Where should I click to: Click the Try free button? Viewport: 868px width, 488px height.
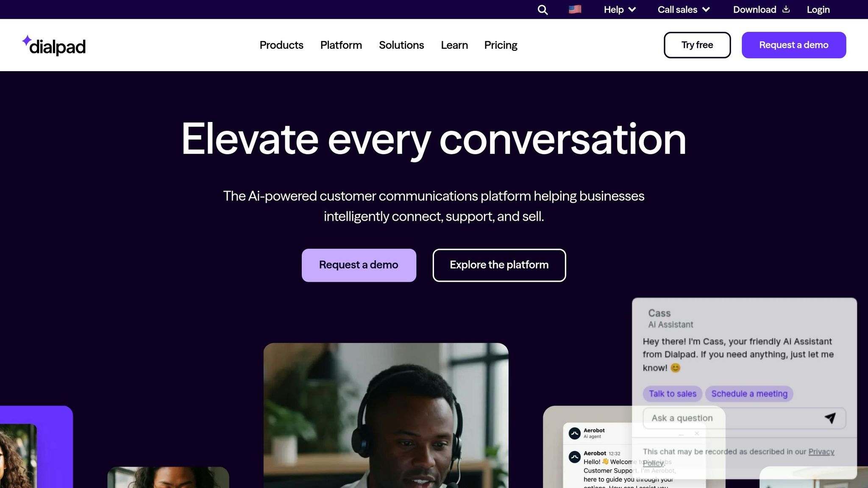[x=697, y=45]
